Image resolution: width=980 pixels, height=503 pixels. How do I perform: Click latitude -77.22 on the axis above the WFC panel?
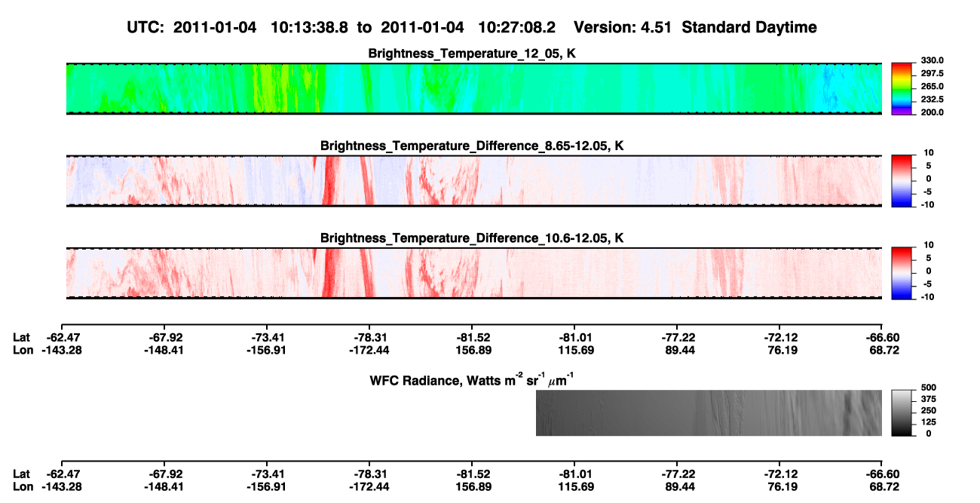point(678,336)
